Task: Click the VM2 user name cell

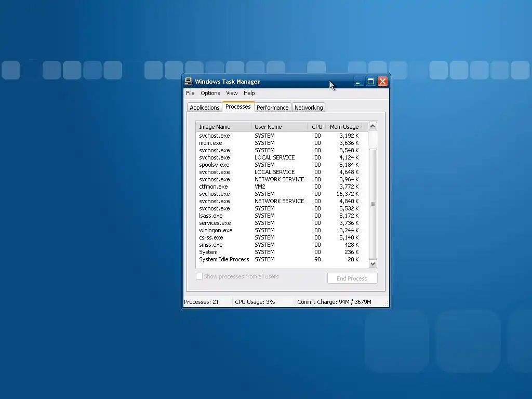Action: (260, 187)
